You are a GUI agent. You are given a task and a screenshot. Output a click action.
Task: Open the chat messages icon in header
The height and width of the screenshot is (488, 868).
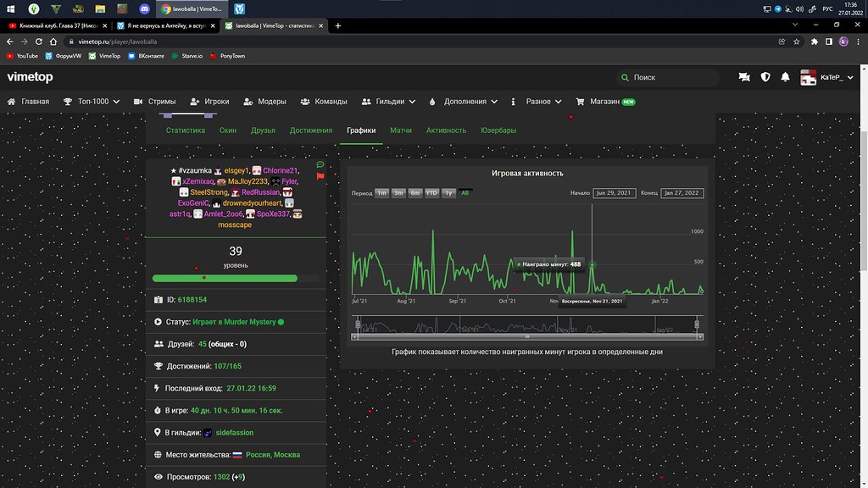744,77
